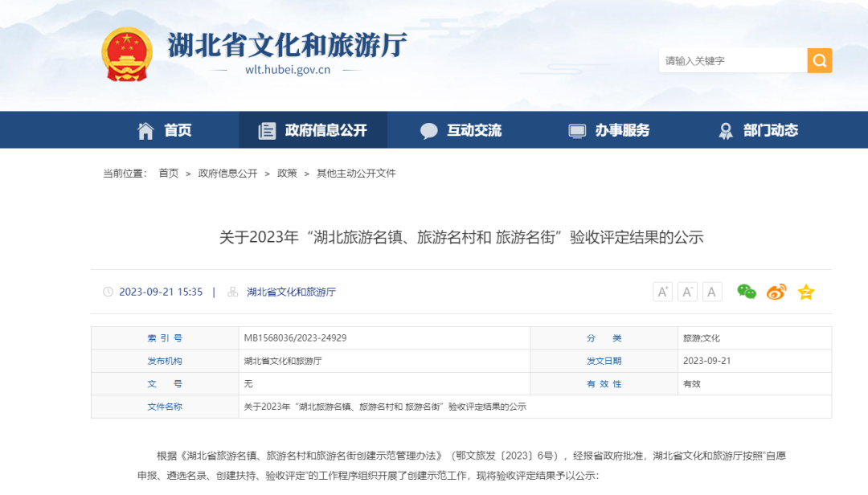Click the 湖北省文化和旅游厅 publisher source link
The height and width of the screenshot is (495, 868).
point(291,292)
